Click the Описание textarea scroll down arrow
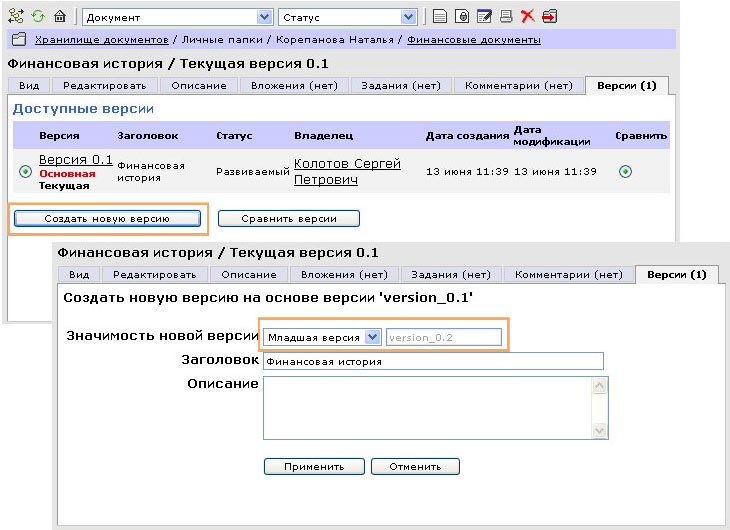This screenshot has width=730, height=530. click(599, 431)
